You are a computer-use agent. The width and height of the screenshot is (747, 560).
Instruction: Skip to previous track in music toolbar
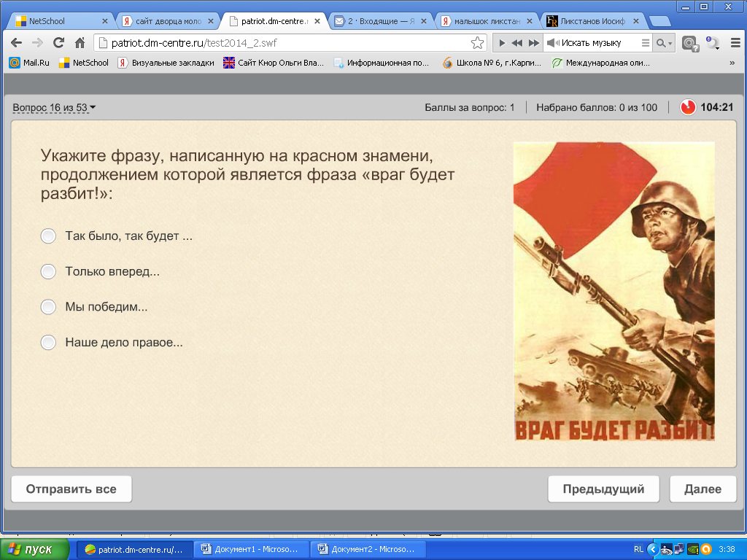pos(517,43)
